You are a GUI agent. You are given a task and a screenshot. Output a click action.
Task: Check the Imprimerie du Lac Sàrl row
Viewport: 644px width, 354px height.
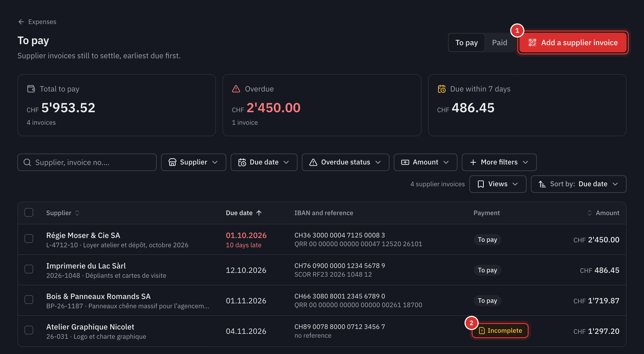pos(29,269)
